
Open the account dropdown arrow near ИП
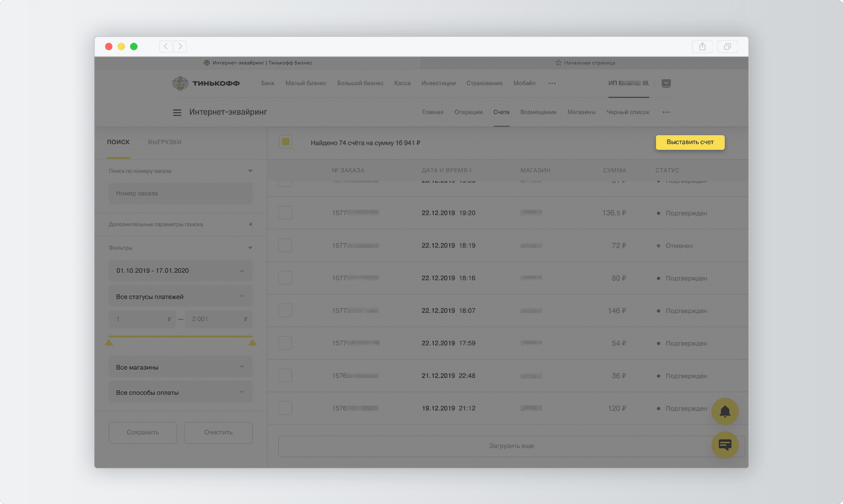point(666,83)
